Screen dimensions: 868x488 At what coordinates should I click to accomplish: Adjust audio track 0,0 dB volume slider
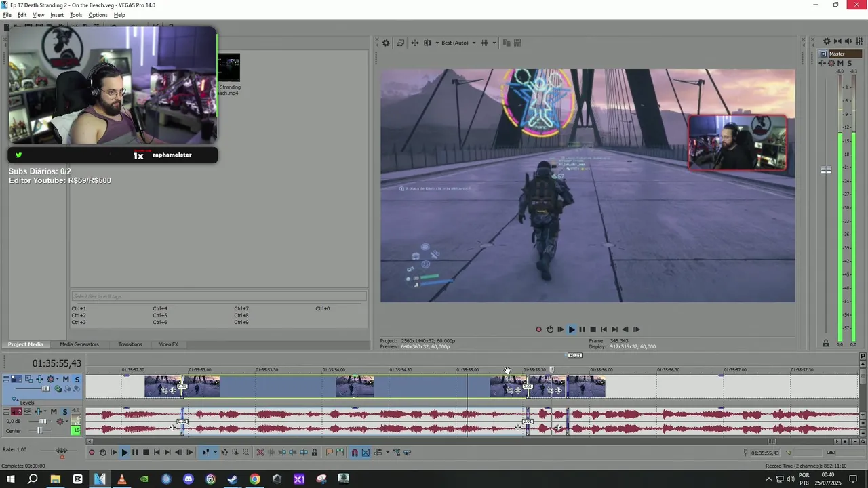[x=43, y=422]
